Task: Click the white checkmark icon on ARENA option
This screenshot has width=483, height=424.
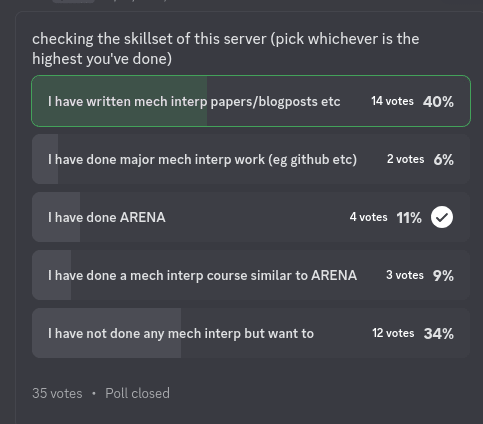Action: tap(442, 217)
